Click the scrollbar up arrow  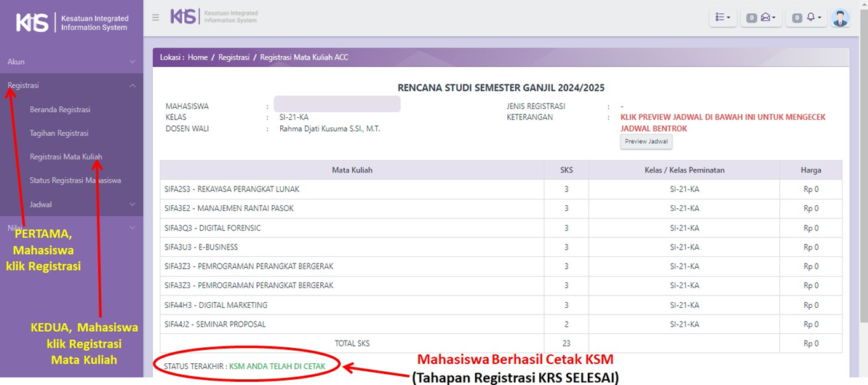pyautogui.click(x=863, y=5)
